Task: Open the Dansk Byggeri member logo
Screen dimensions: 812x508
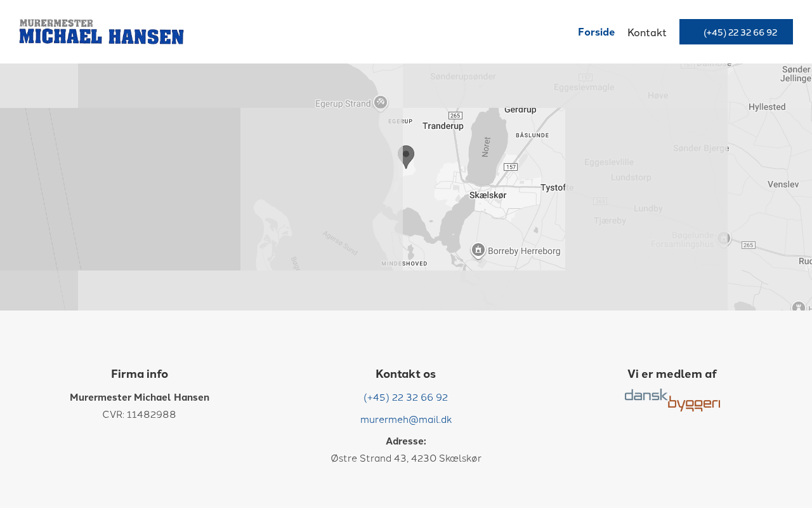Action: tap(672, 400)
